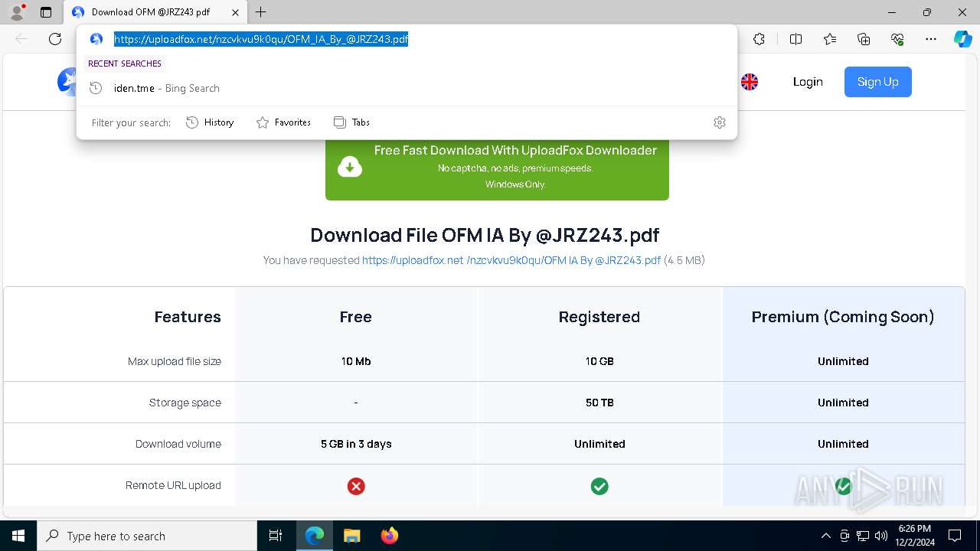The height and width of the screenshot is (551, 980).
Task: Click the Storage space label
Action: 185,403
